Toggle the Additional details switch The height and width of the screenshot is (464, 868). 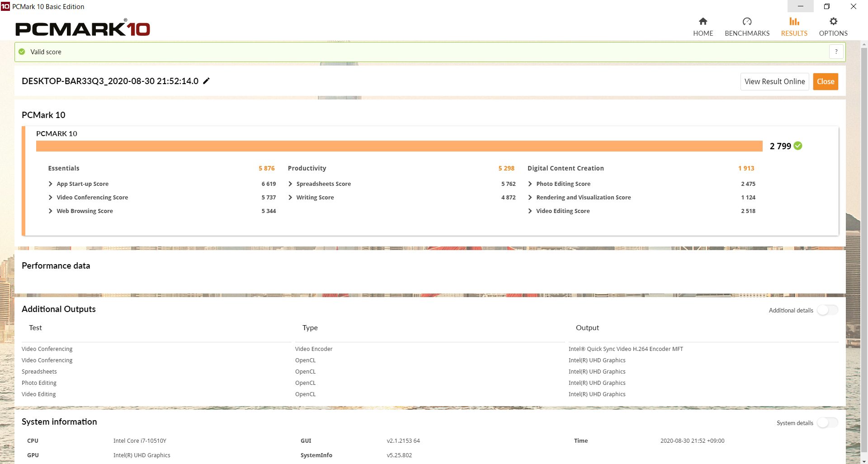827,310
